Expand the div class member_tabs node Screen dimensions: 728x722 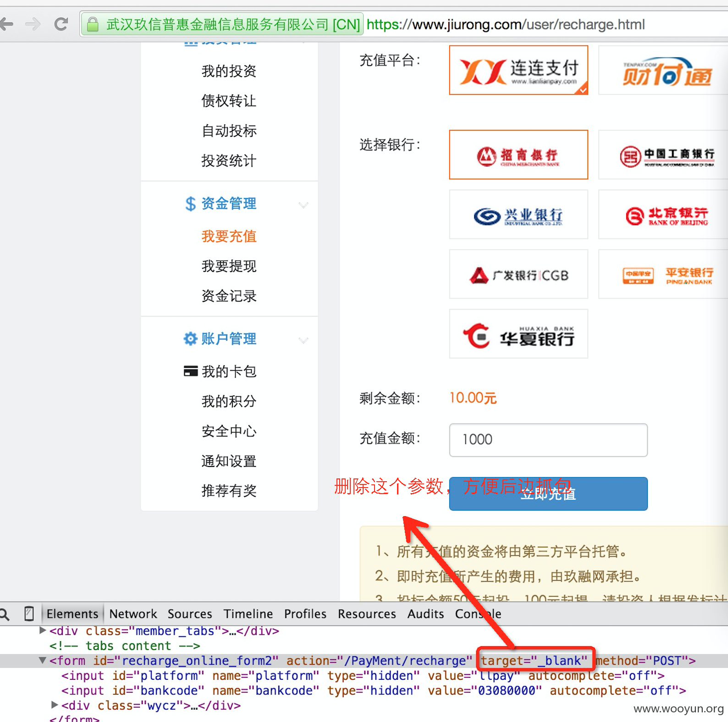[43, 630]
